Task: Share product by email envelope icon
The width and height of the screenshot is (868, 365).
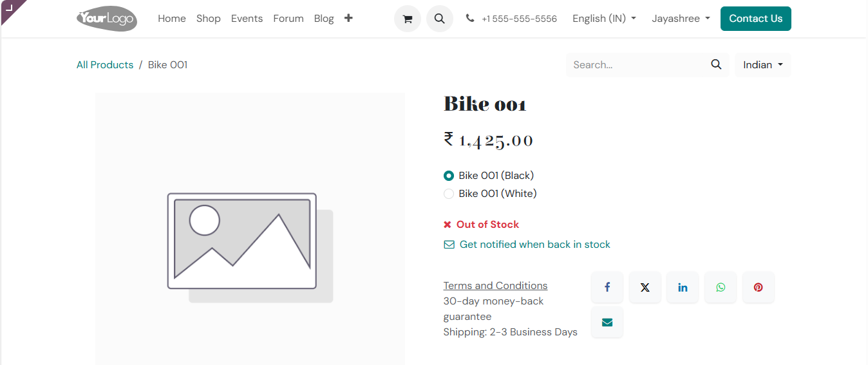Action: point(607,323)
